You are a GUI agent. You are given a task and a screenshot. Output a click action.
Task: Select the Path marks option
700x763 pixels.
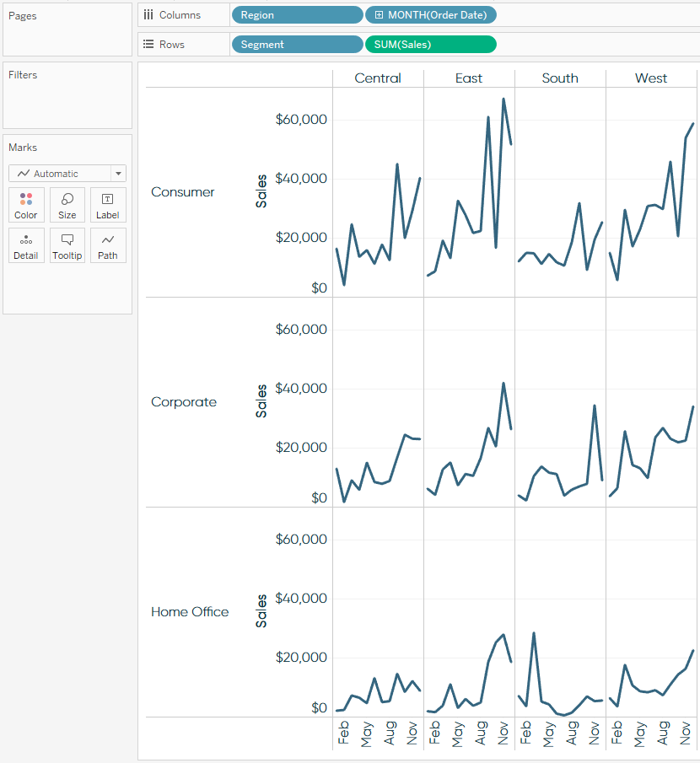pyautogui.click(x=108, y=245)
